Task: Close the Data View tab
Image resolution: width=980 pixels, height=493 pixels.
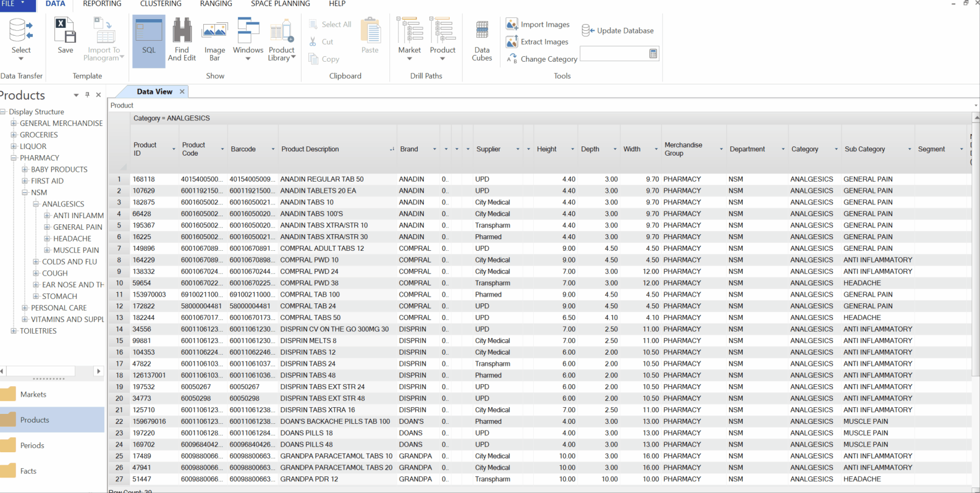Action: 182,91
